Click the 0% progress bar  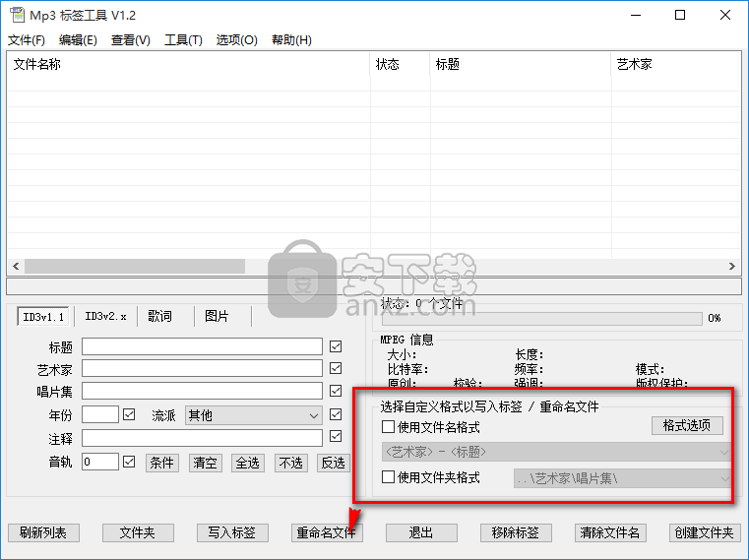[541, 318]
